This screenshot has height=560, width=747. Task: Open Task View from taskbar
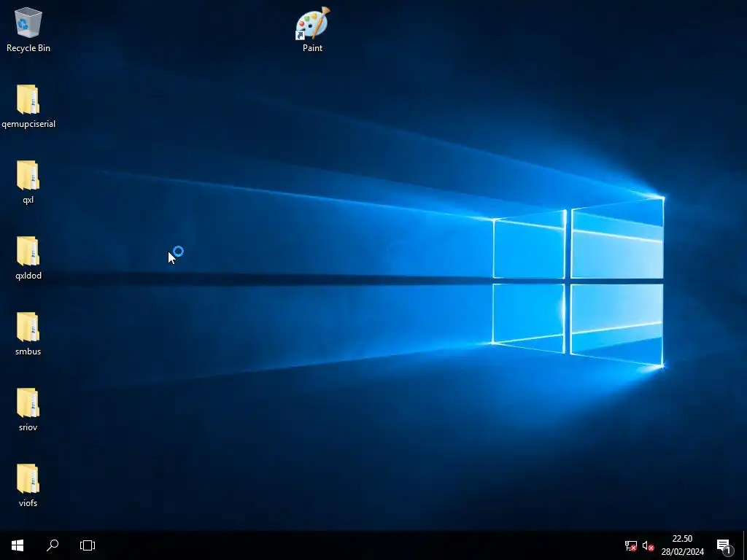click(x=88, y=545)
